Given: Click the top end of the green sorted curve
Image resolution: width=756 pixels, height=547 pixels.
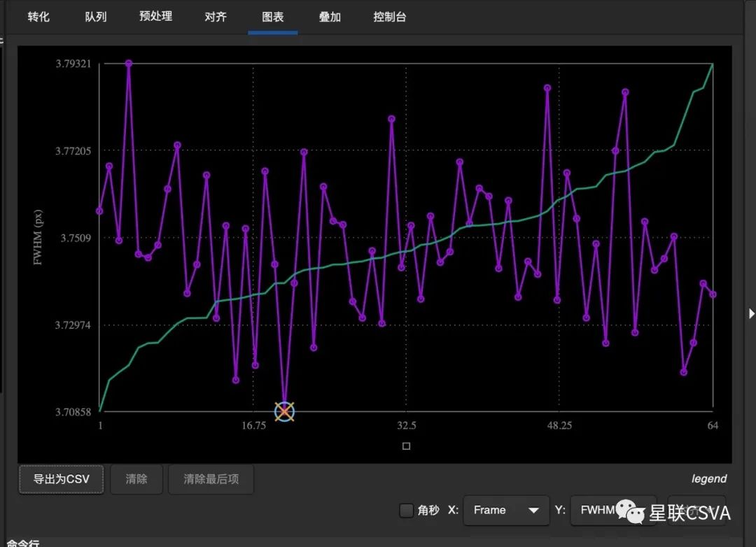Looking at the screenshot, I should point(713,64).
